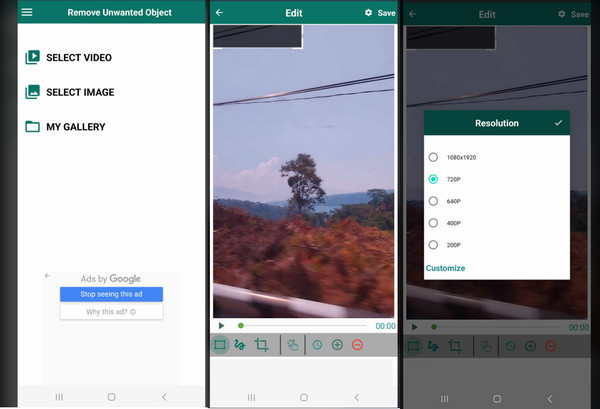Click the video progress track in middle Edit screen
This screenshot has height=409, width=600.
(302, 326)
